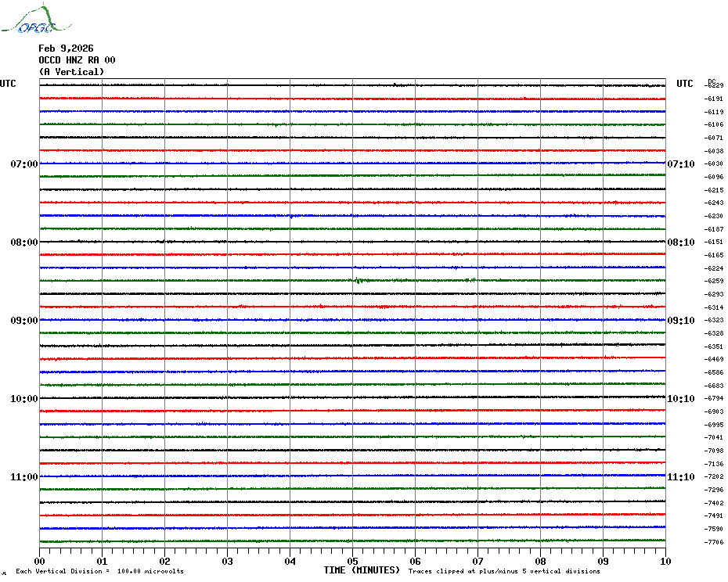
Task: Click the green trace spike near minute 05
Action: (x=358, y=280)
